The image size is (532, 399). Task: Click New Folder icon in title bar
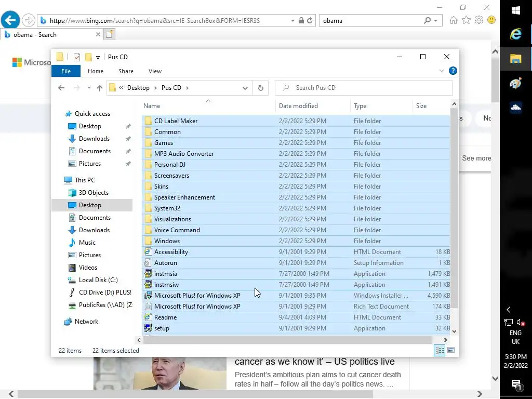pos(88,57)
